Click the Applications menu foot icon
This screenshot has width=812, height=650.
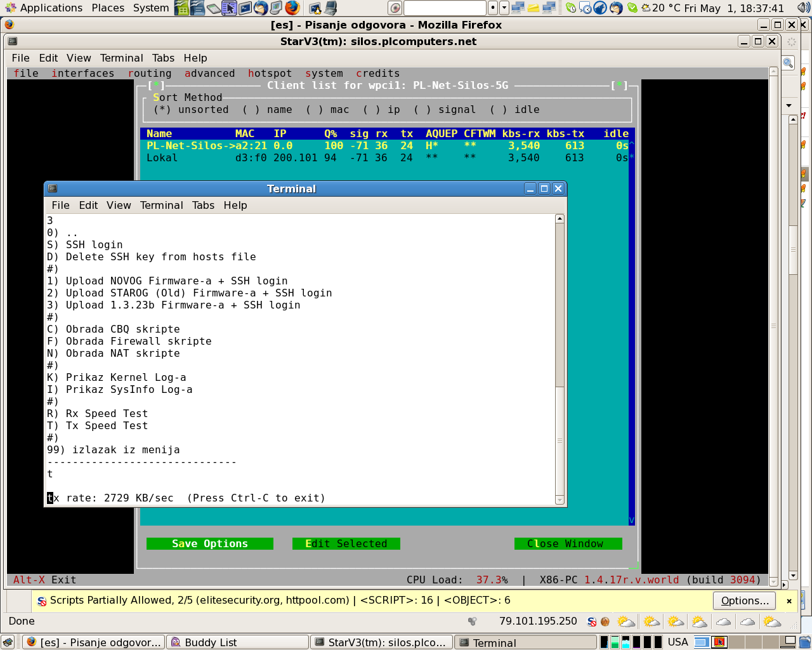(x=10, y=8)
